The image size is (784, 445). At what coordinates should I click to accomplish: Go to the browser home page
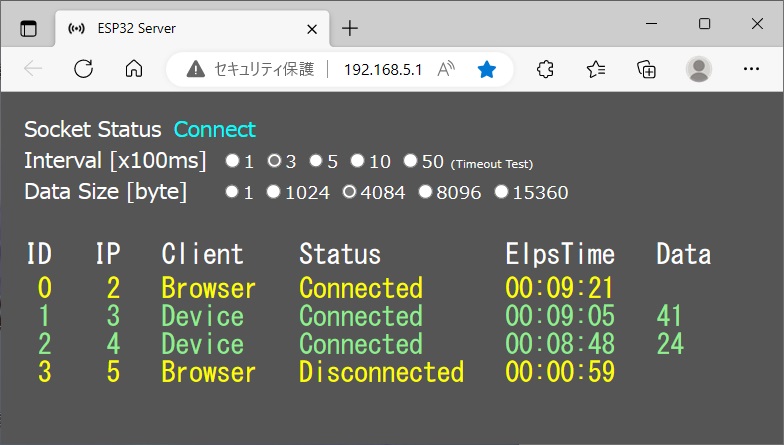133,69
